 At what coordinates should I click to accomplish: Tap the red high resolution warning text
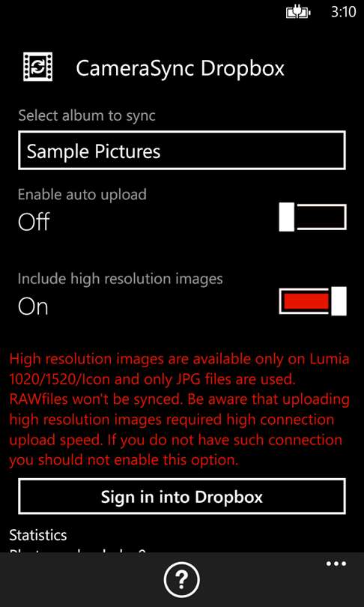point(179,410)
